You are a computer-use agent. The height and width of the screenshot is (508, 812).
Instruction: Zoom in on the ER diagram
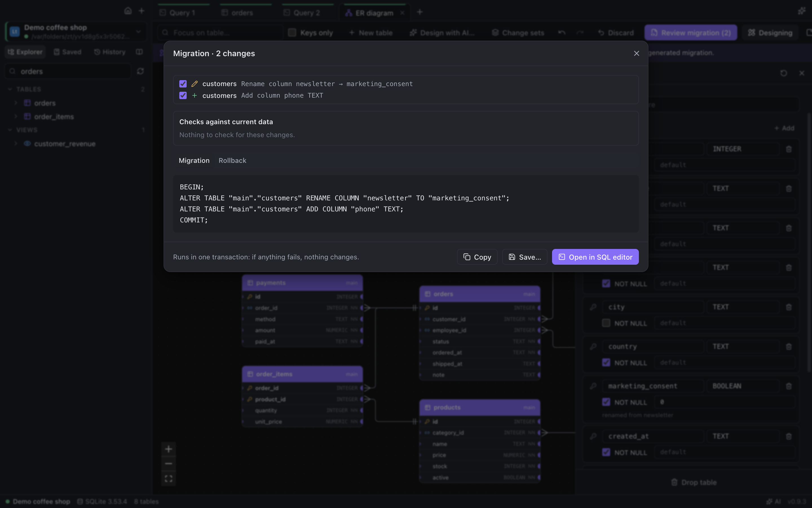click(x=168, y=449)
